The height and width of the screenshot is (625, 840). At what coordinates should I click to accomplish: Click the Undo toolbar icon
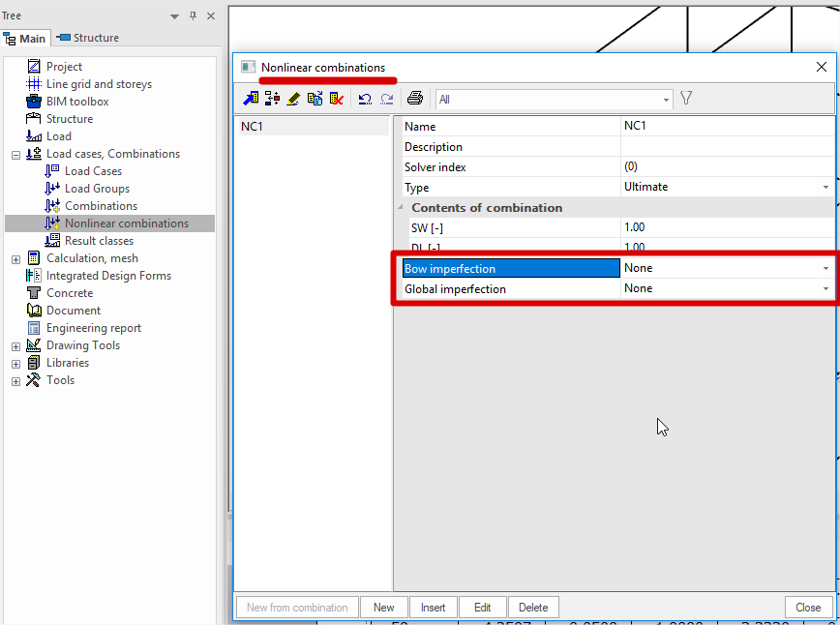(x=366, y=99)
